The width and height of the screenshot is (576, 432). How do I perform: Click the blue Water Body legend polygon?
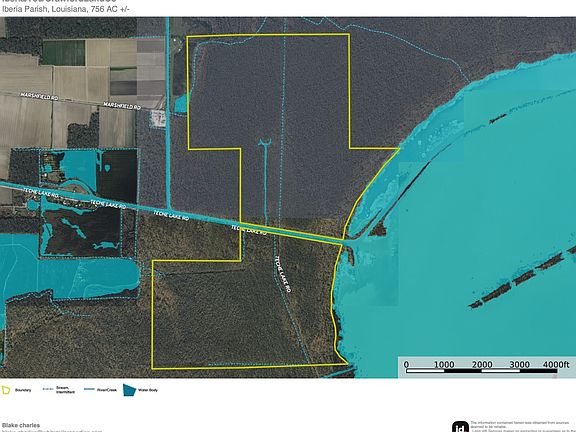coord(129,390)
